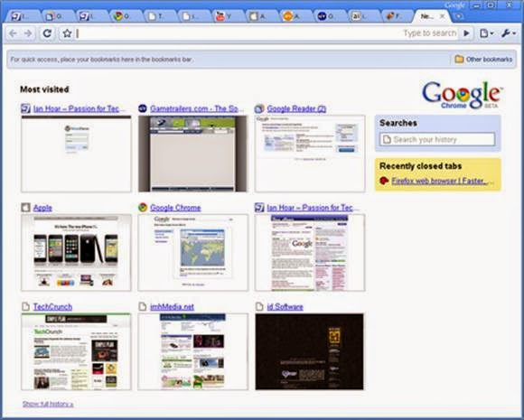Click the Gametrailers.com page thumbnail
This screenshot has width=524, height=420.
(192, 154)
